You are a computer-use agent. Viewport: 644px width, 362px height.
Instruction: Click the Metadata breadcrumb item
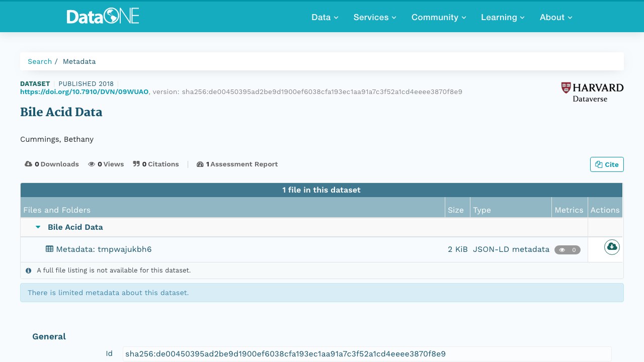tap(79, 61)
